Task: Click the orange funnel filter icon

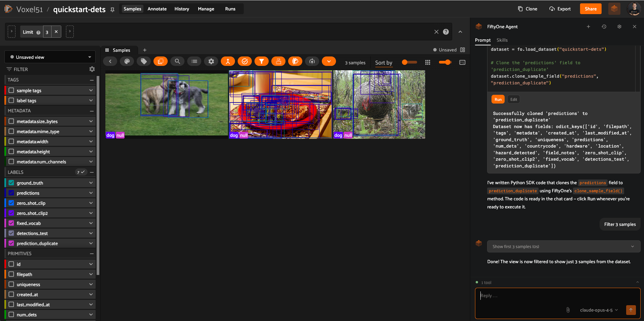Action: coord(262,61)
